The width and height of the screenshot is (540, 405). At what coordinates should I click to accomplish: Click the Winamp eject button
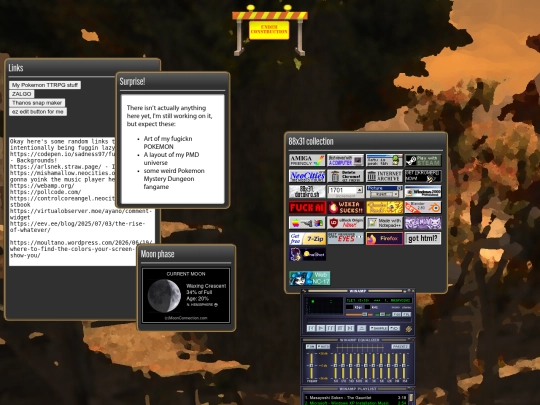tap(362, 328)
